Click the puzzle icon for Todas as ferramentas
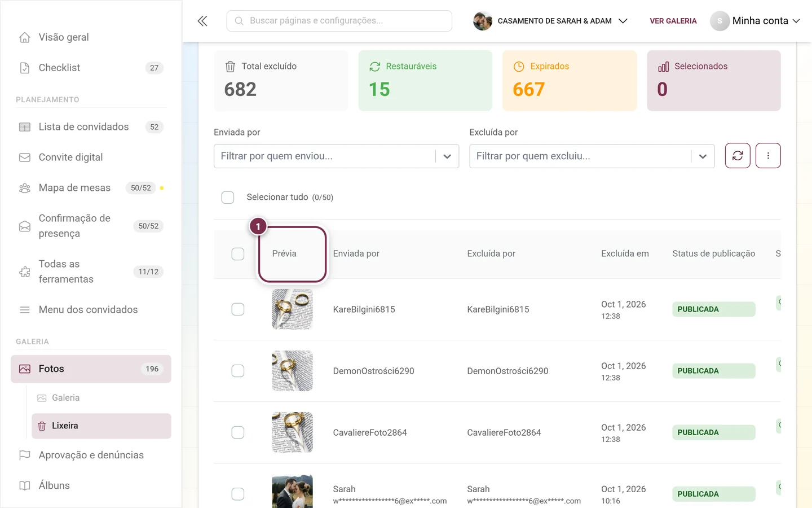Screen dimensions: 812x508 (x=25, y=272)
